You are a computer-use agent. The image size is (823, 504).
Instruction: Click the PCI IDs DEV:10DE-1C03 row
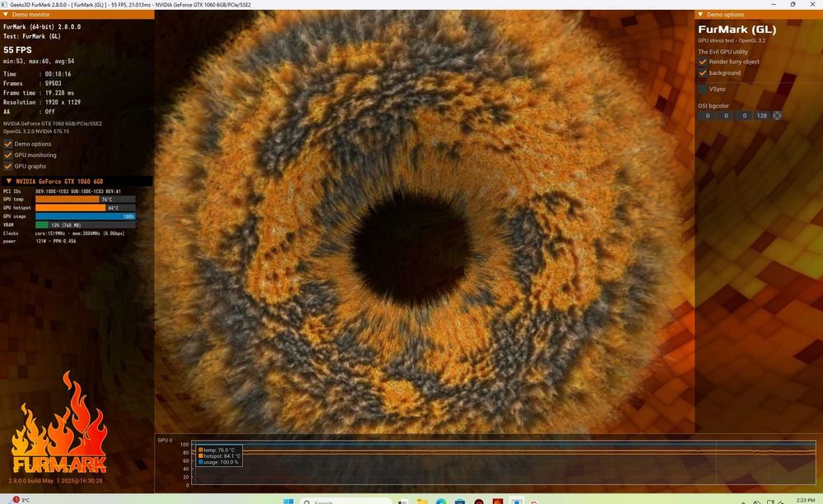click(62, 192)
